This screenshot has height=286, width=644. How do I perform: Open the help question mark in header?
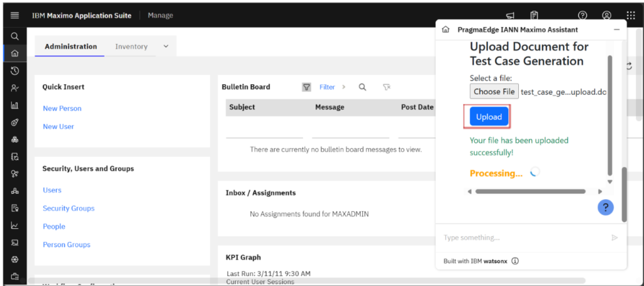click(x=582, y=15)
